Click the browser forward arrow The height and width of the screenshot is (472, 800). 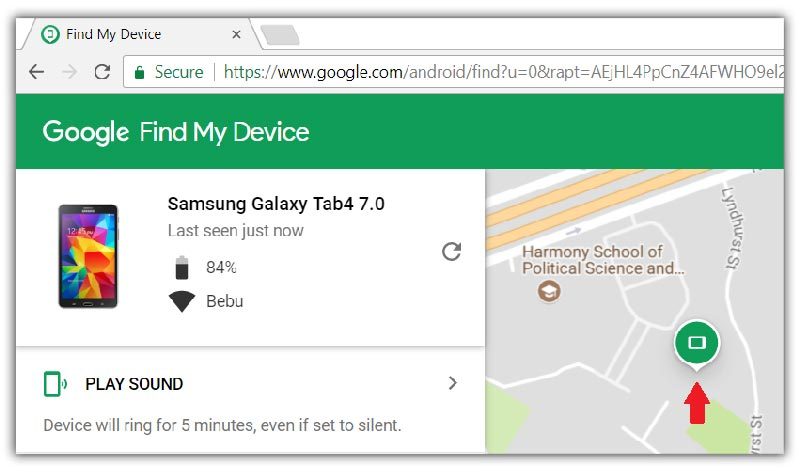(x=69, y=72)
